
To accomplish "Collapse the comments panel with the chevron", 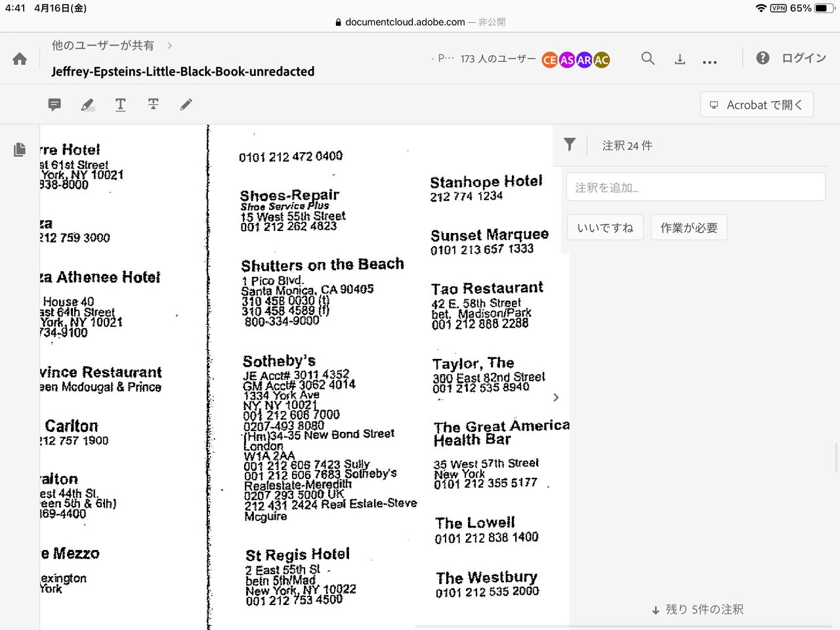I will click(x=556, y=397).
